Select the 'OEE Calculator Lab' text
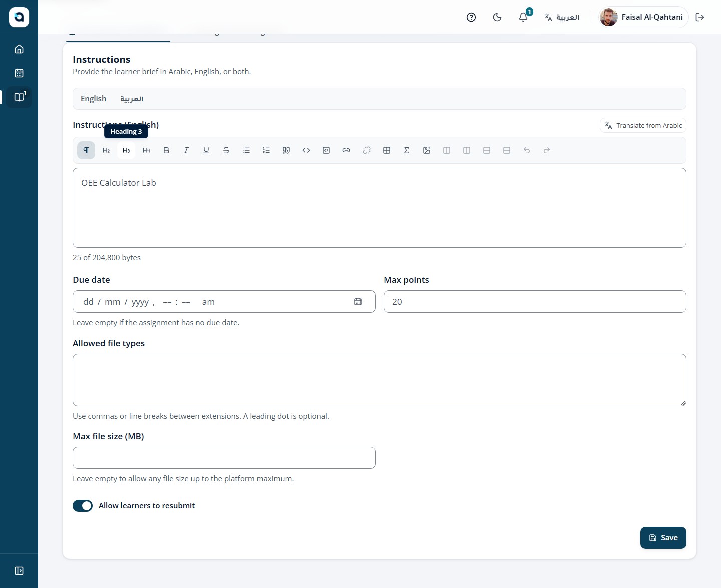Viewport: 721px width, 588px height. 119,183
